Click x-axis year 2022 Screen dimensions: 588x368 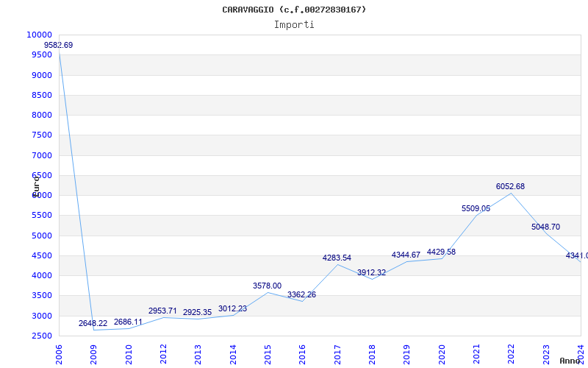(511, 354)
